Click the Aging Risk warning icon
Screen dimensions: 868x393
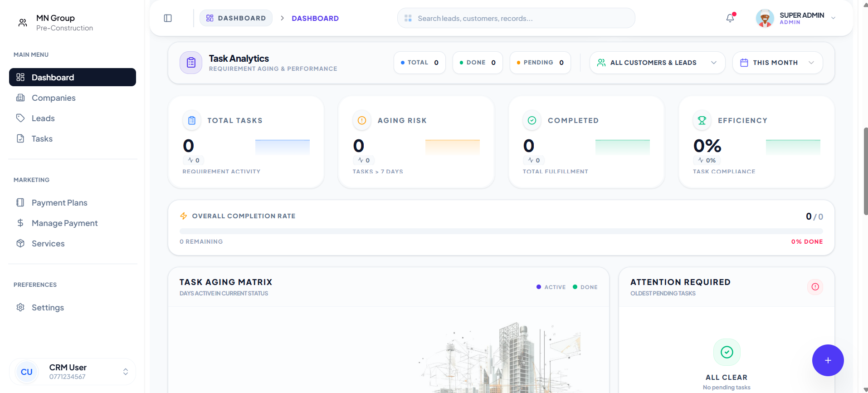tap(362, 120)
